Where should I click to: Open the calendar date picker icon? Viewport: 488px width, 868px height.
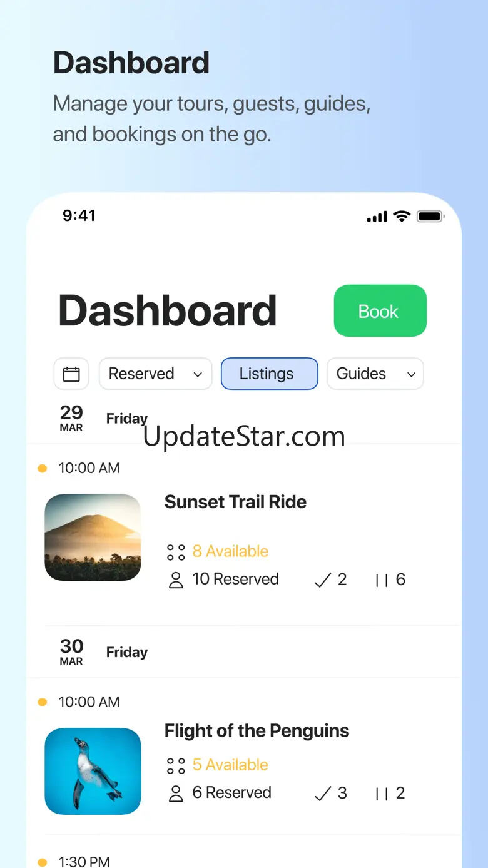point(71,374)
